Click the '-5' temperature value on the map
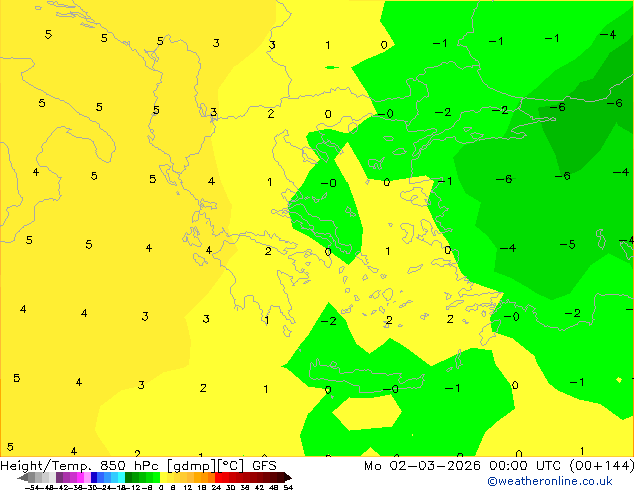 pyautogui.click(x=568, y=245)
